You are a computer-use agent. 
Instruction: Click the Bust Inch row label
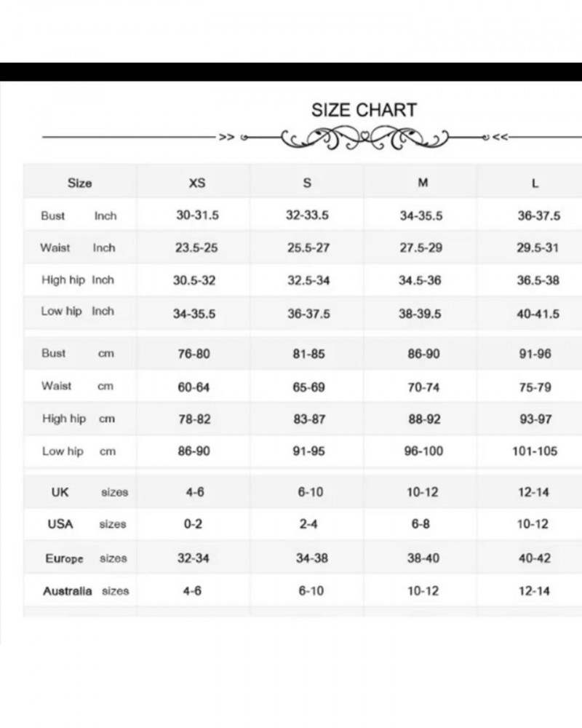click(x=79, y=216)
